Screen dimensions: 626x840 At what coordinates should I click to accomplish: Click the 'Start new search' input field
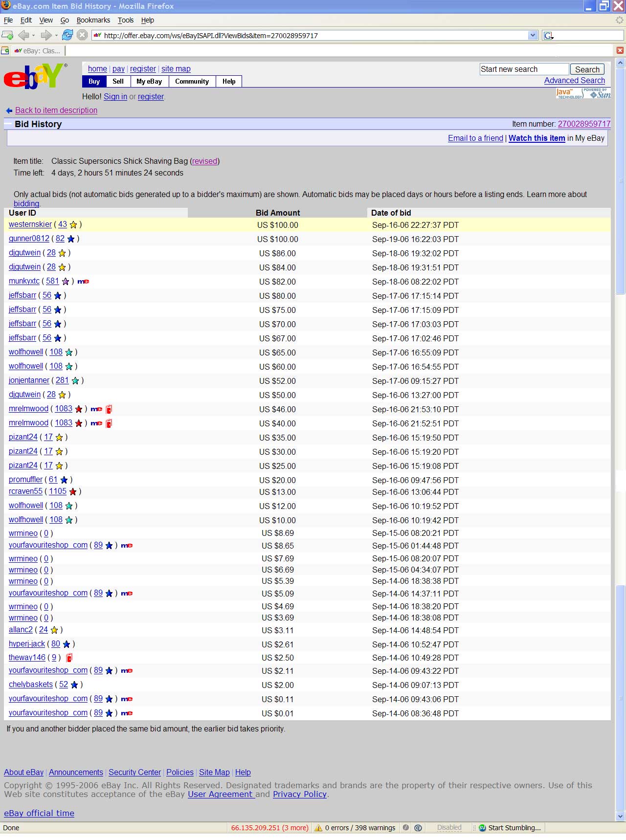pos(523,69)
